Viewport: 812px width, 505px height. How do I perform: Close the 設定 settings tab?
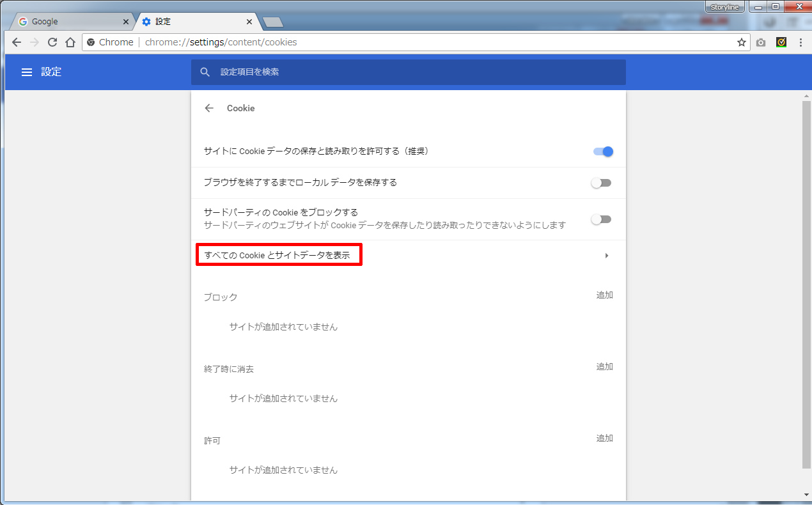tap(249, 22)
